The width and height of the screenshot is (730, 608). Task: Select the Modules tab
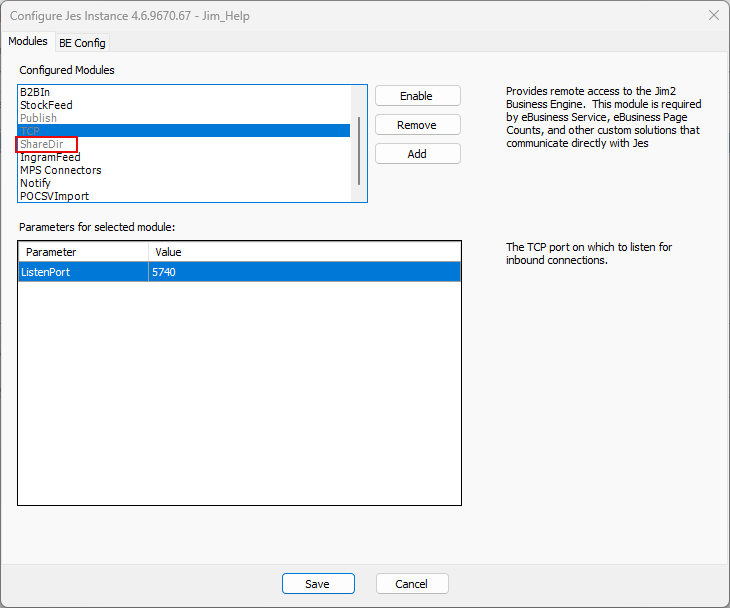click(28, 41)
